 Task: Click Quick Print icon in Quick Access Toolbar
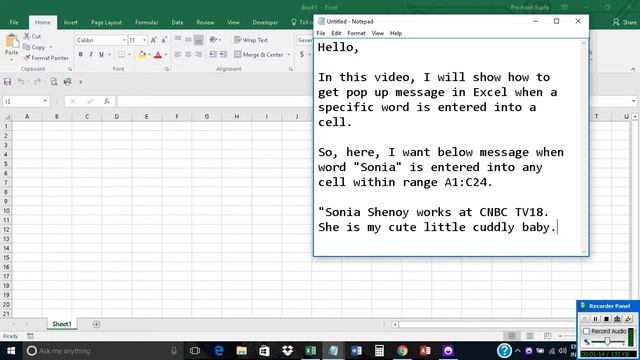point(67,82)
